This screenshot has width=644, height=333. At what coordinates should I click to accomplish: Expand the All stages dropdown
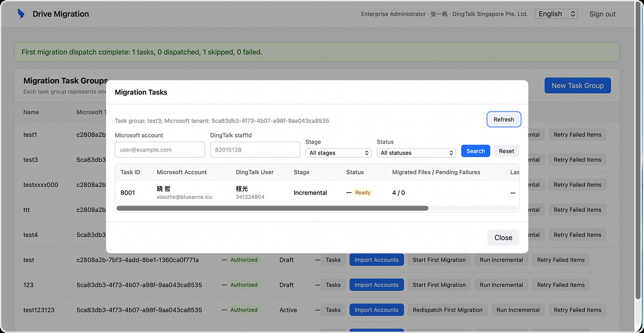coord(338,153)
